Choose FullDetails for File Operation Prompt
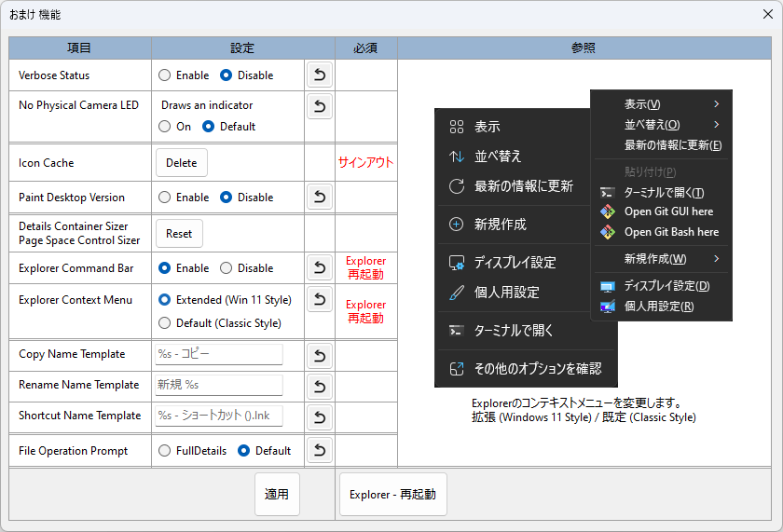 coord(165,451)
